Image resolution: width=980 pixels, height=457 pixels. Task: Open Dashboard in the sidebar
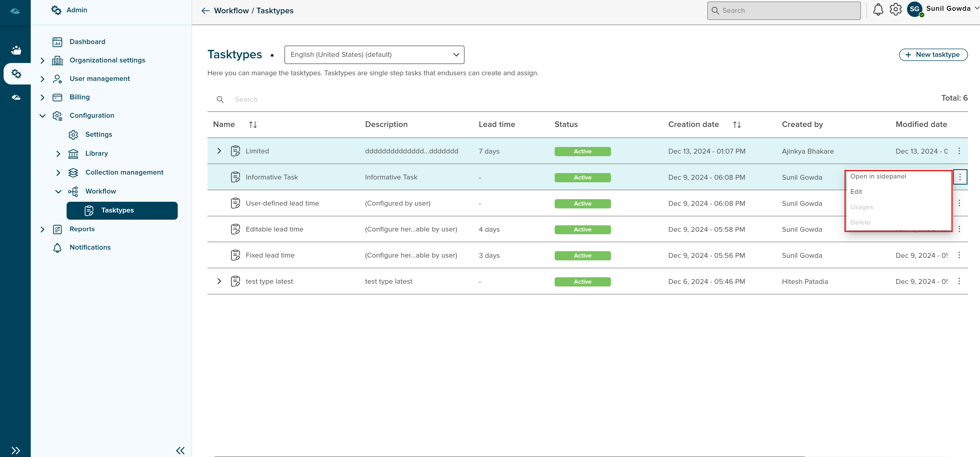pyautogui.click(x=87, y=42)
